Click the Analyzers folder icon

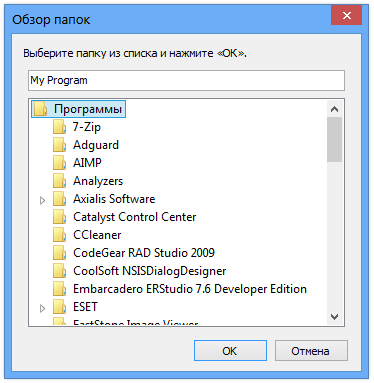(x=59, y=181)
